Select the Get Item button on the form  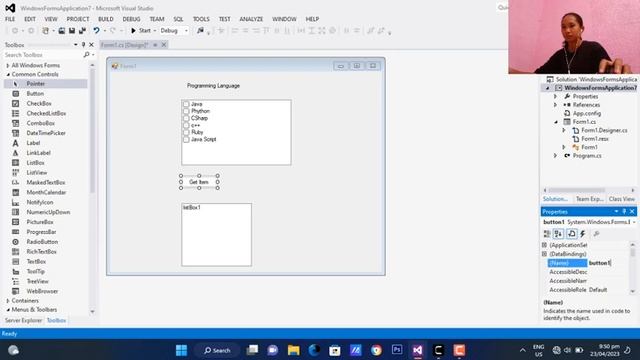coord(199,182)
